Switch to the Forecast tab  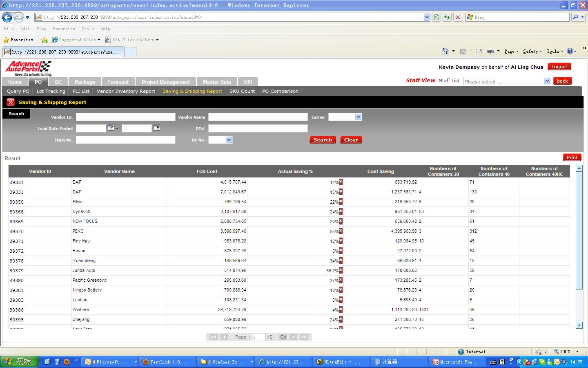[118, 82]
